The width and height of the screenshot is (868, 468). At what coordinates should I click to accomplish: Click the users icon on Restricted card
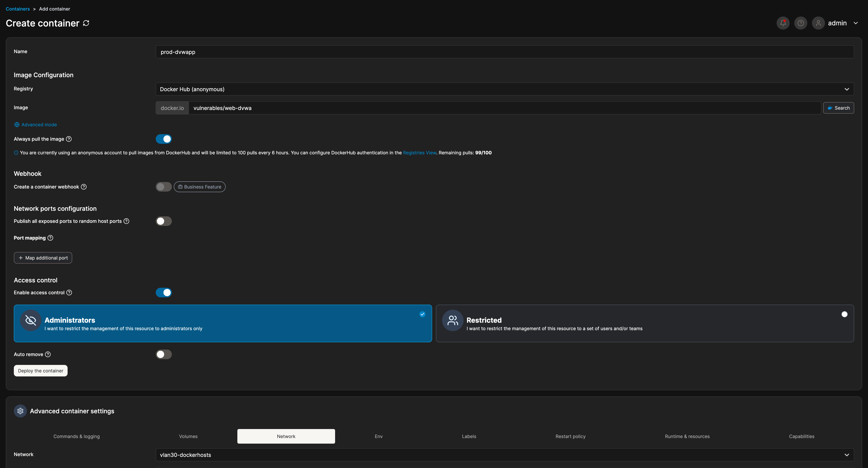tap(453, 320)
